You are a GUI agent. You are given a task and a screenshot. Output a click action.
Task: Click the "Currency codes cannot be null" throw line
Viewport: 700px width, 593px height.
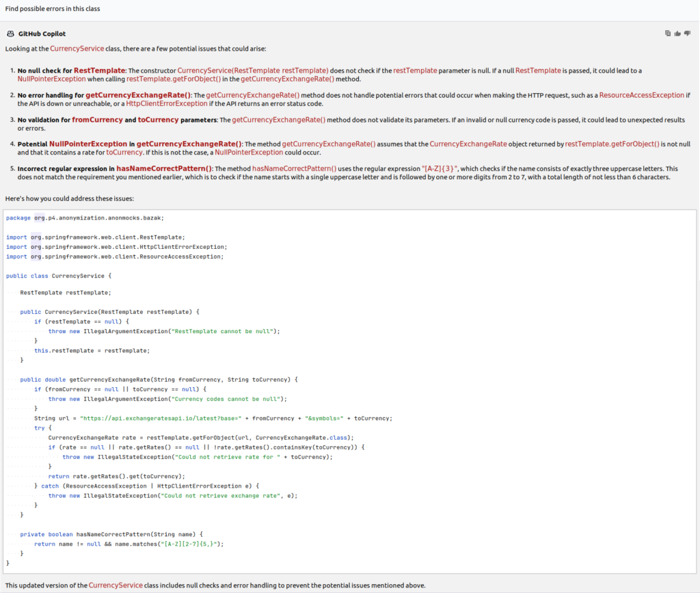167,399
